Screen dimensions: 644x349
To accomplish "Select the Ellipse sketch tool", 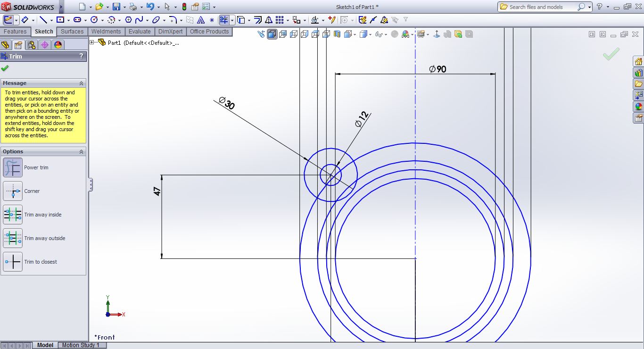I will click(157, 19).
